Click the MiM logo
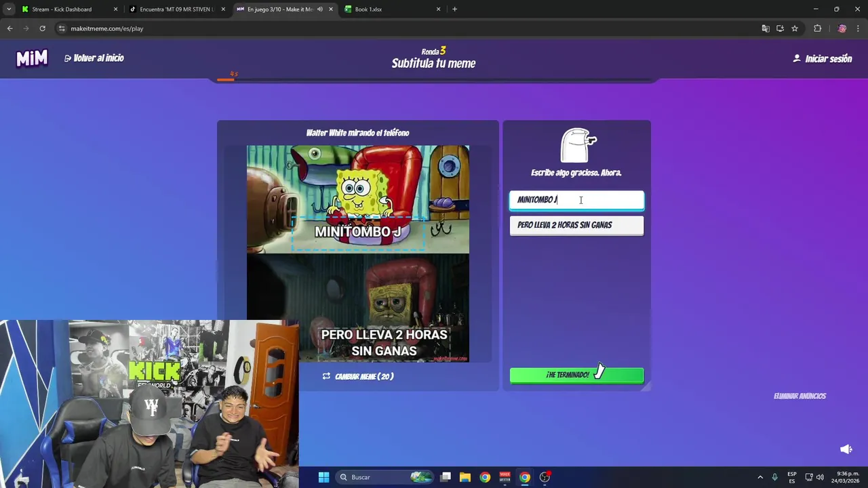This screenshot has height=488, width=868. pyautogui.click(x=32, y=58)
